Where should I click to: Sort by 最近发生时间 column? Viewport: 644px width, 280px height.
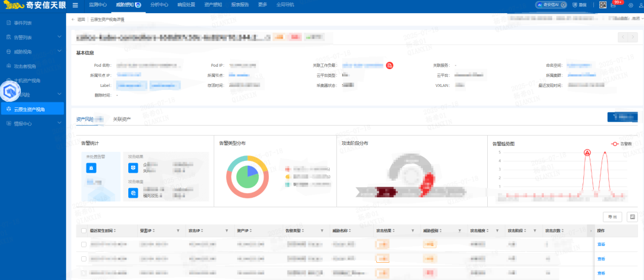click(114, 231)
